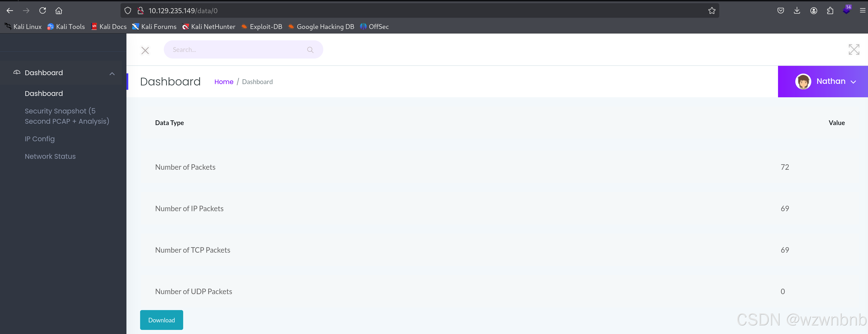Screen dimensions: 868x334
Task: Open Firefox hamburger application menu
Action: point(862,11)
